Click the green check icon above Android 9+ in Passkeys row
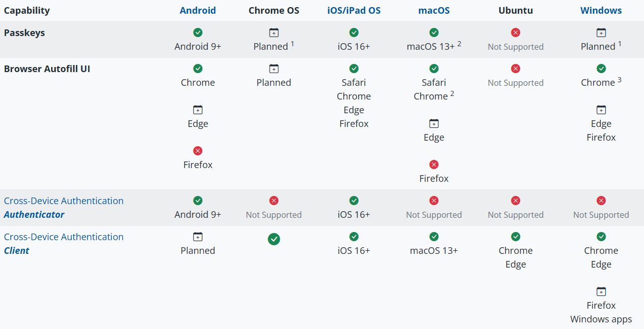The image size is (644, 329). (198, 32)
